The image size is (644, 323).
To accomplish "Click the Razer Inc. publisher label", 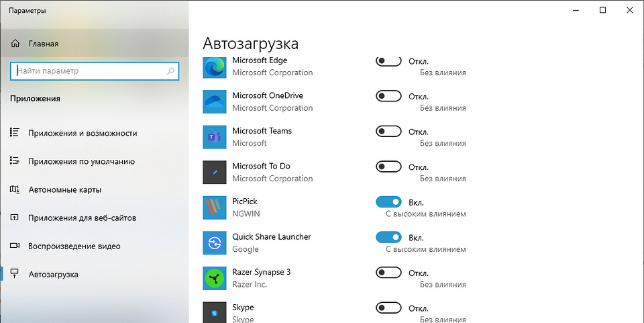I will [250, 285].
